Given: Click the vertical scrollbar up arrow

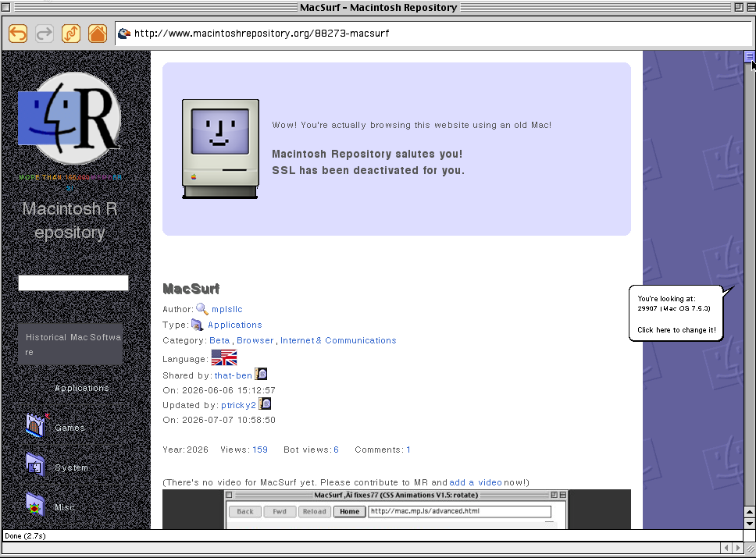Looking at the screenshot, I should pyautogui.click(x=749, y=512).
